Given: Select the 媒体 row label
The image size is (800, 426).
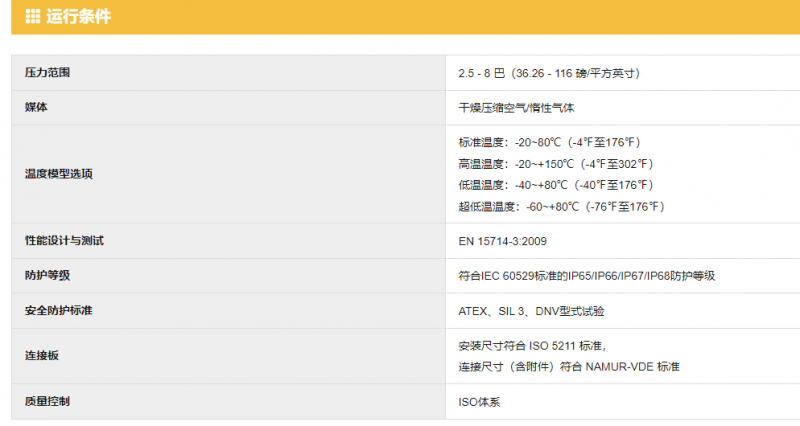Looking at the screenshot, I should 36,107.
